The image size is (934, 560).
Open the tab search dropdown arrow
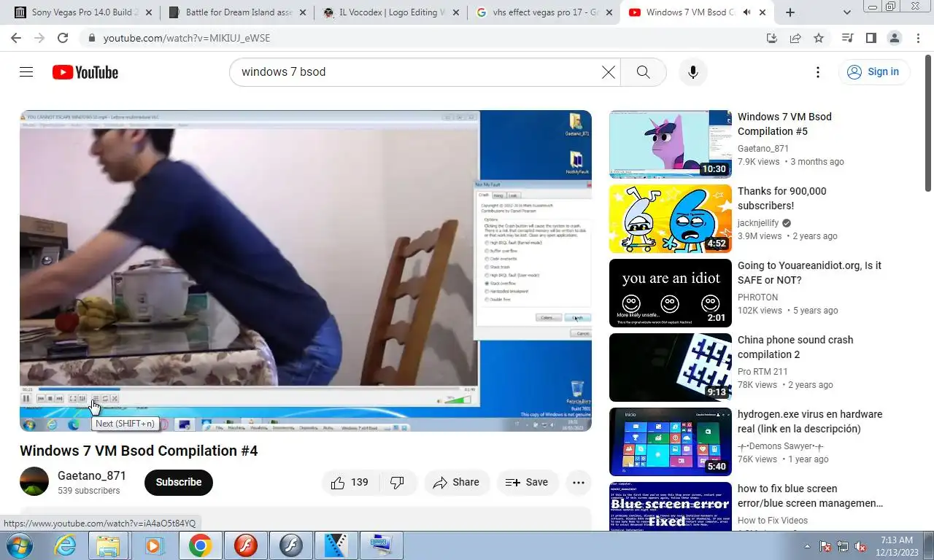point(846,12)
